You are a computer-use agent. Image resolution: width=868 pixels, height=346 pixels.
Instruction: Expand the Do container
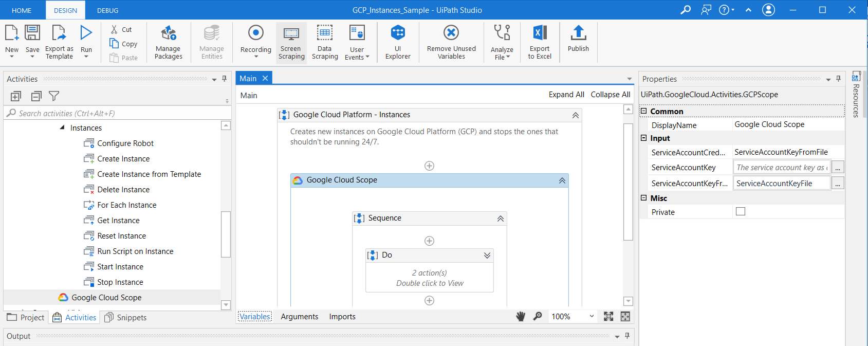[487, 256]
